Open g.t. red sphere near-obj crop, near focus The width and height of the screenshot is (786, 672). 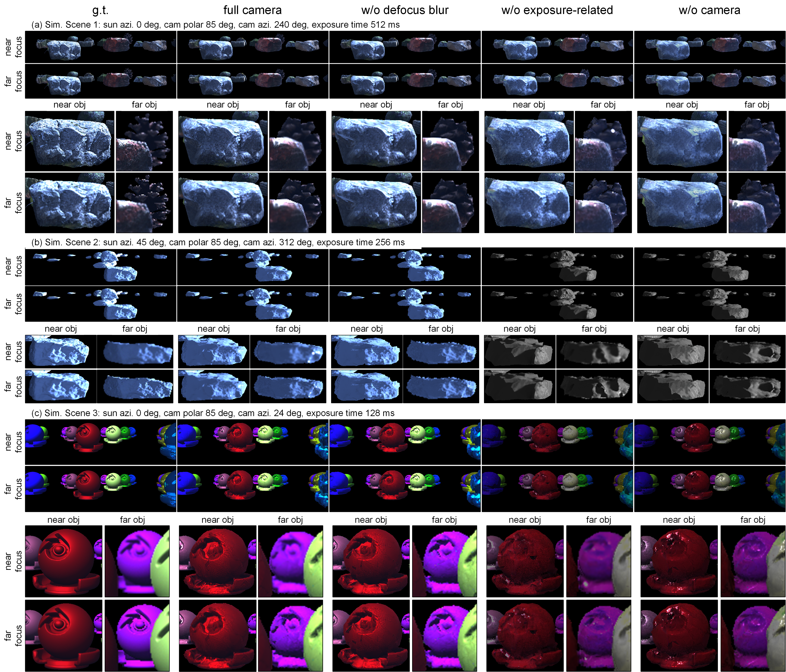click(63, 561)
